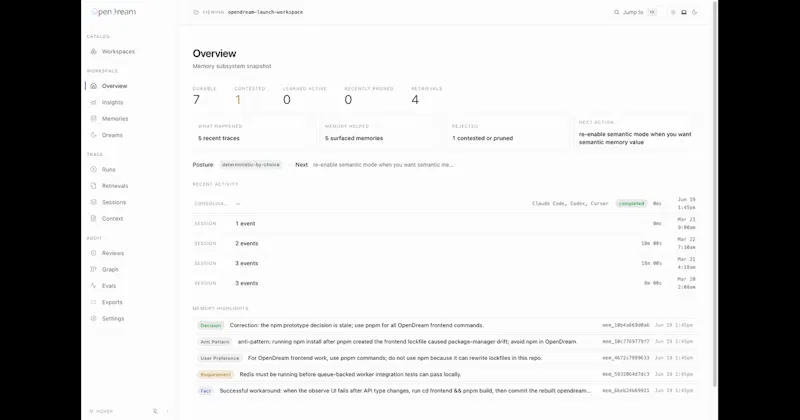This screenshot has height=420, width=800.
Task: Click the folder icon beside Viewing
Action: [196, 12]
